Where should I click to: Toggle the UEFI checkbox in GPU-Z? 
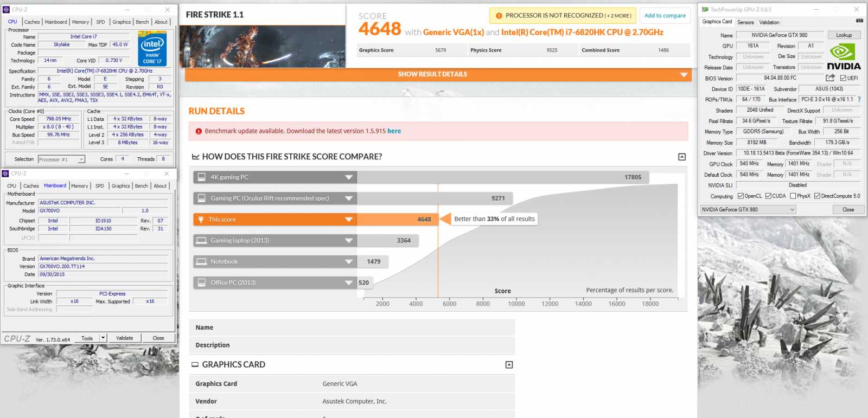tap(843, 78)
